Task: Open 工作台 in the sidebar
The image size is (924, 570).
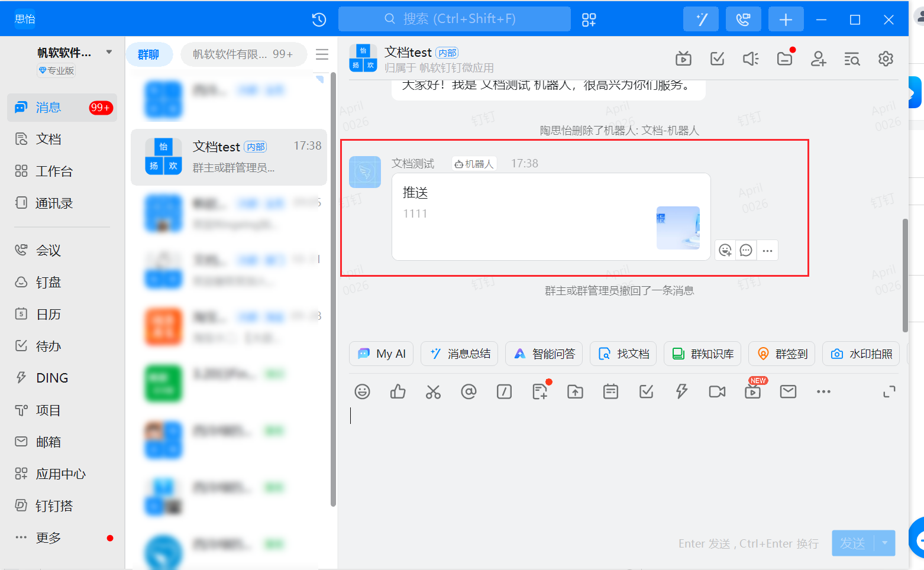Action: click(x=62, y=171)
